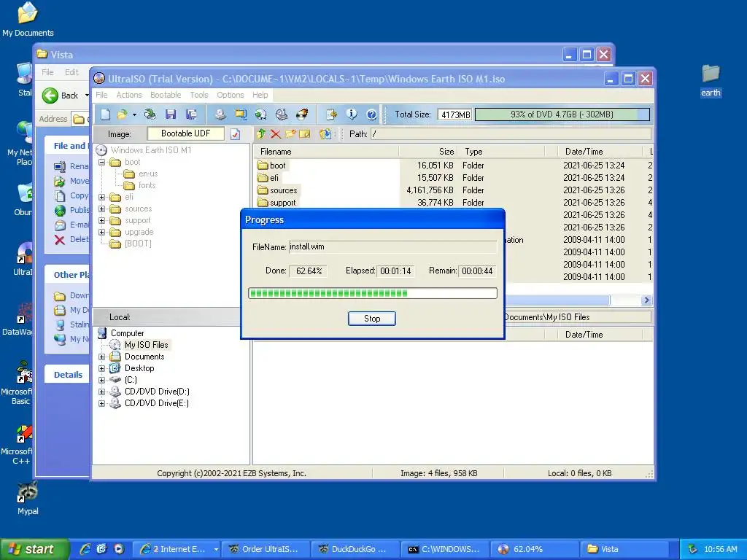
Task: Select My ISO Files in Local tree
Action: tap(146, 345)
